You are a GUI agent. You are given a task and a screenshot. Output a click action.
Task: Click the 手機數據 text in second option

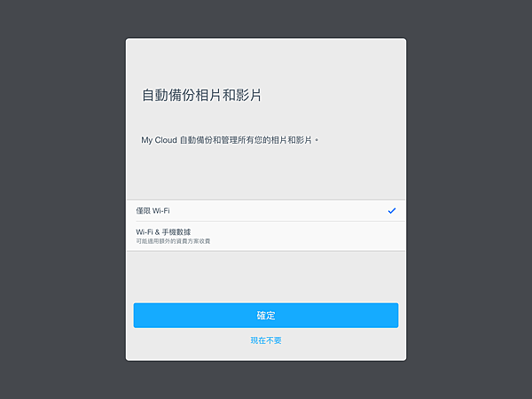coord(176,232)
